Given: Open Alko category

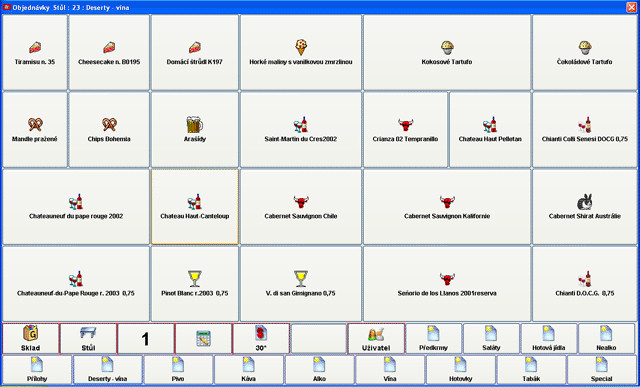Looking at the screenshot, I should pyautogui.click(x=319, y=369).
